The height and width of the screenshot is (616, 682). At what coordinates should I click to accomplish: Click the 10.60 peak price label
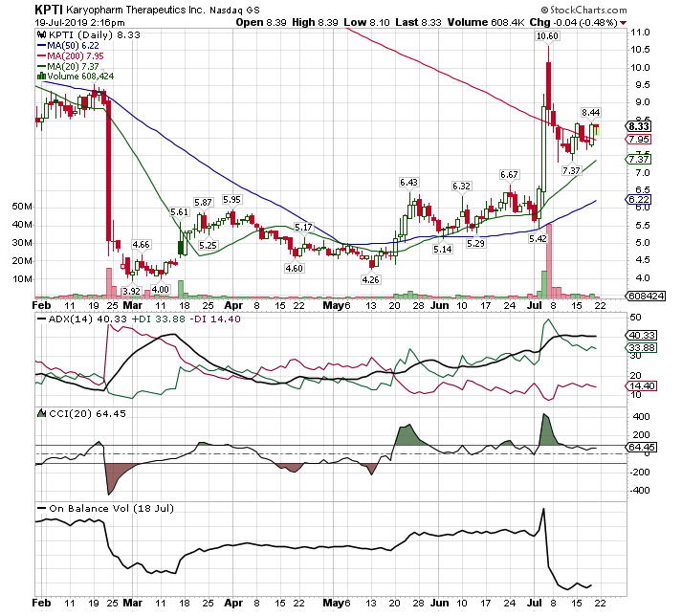(547, 35)
